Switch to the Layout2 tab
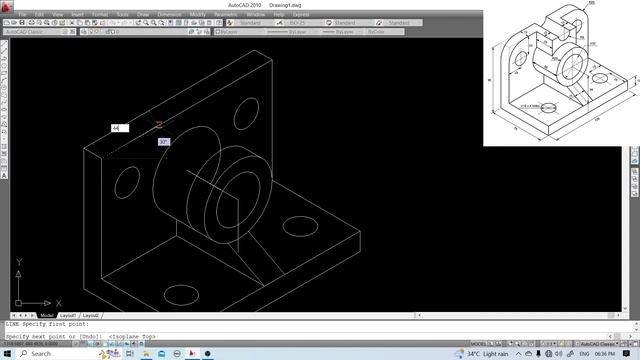640x360 pixels. coord(91,316)
